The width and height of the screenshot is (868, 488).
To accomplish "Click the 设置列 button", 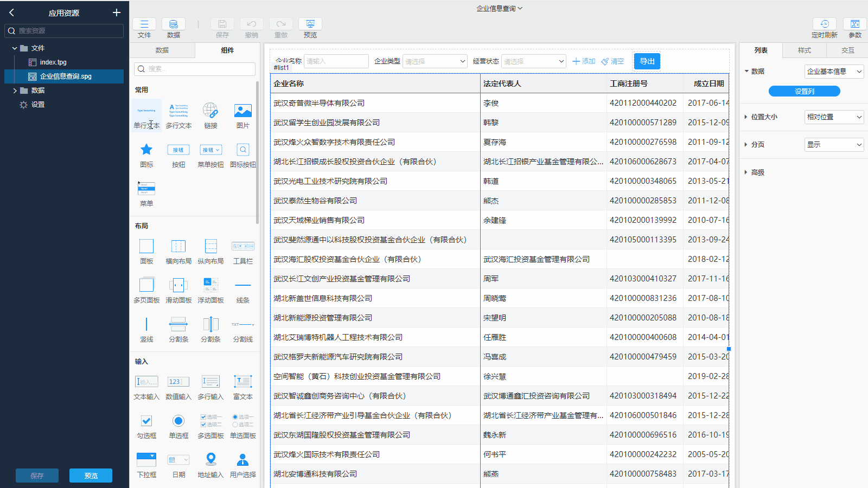I will click(x=805, y=91).
